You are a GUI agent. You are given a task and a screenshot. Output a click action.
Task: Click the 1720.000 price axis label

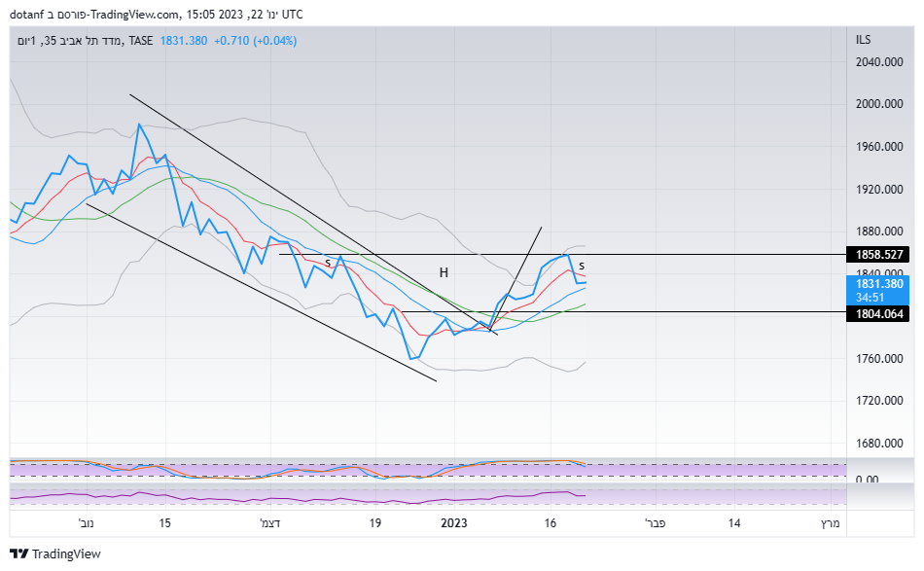pos(879,401)
